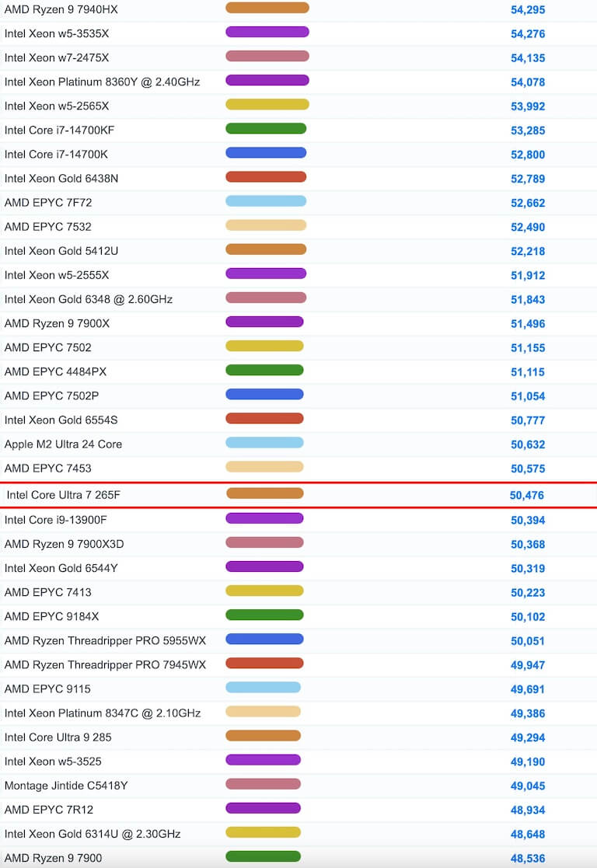Open AMD EPYC 7R12 entry
Image resolution: width=597 pixels, height=868 pixels.
[x=49, y=810]
